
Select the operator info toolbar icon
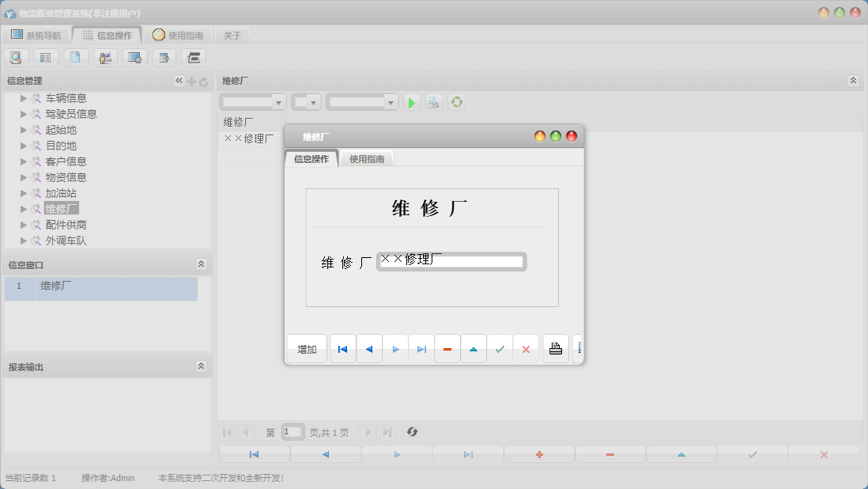click(x=104, y=57)
